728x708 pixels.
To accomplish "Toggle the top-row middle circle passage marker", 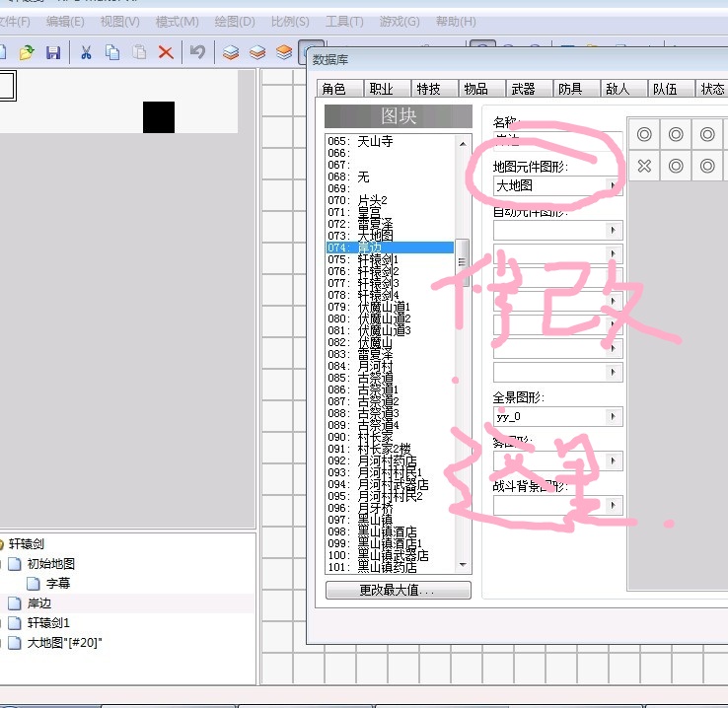I will pyautogui.click(x=676, y=134).
